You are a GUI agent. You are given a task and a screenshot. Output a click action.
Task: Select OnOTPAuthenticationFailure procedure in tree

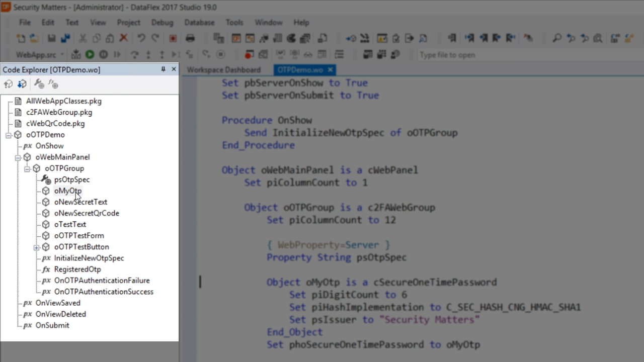pyautogui.click(x=102, y=281)
